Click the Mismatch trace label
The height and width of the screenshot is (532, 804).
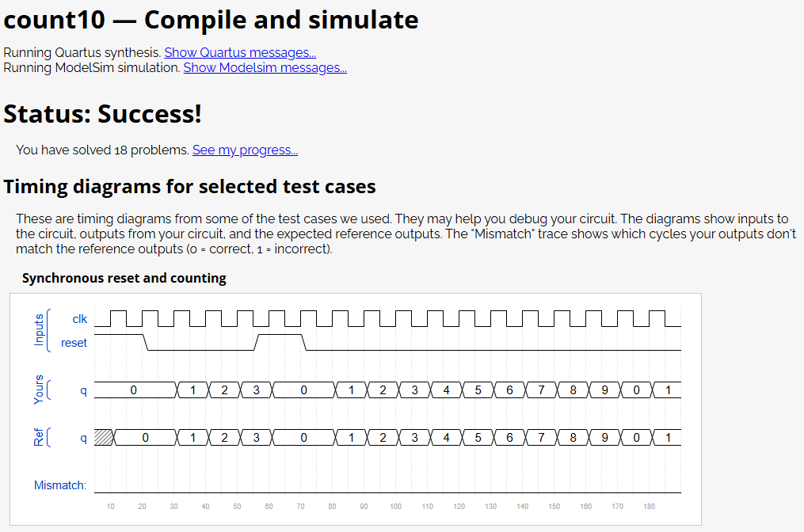pyautogui.click(x=60, y=485)
